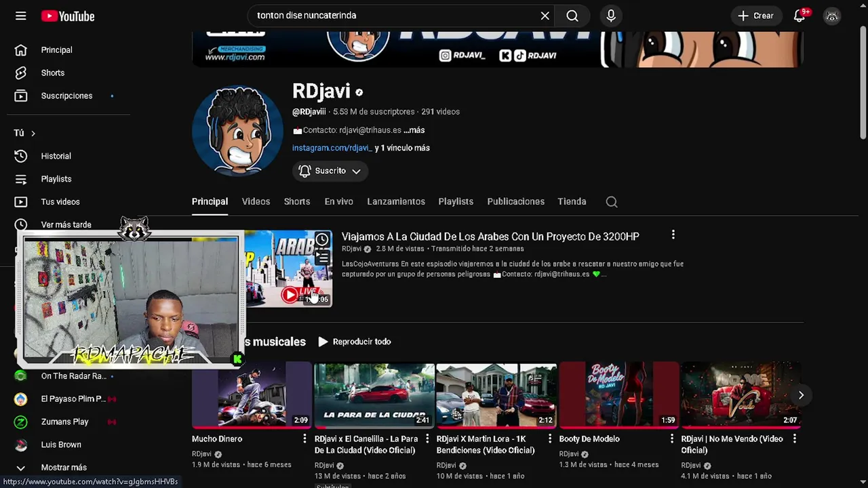868x488 pixels.
Task: Switch to the Lanzamientos tab
Action: point(396,201)
